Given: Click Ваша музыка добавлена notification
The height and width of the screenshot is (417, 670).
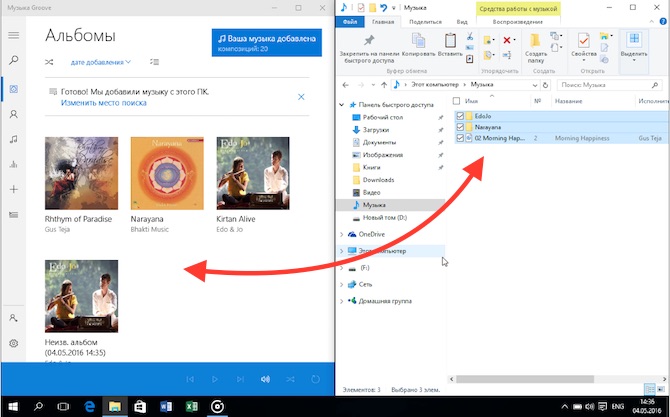Looking at the screenshot, I should click(267, 43).
